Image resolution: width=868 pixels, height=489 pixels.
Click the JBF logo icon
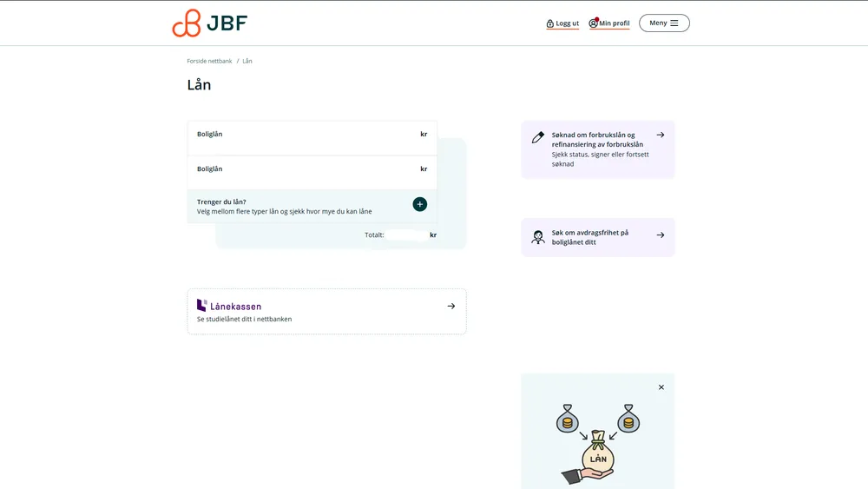tap(187, 23)
